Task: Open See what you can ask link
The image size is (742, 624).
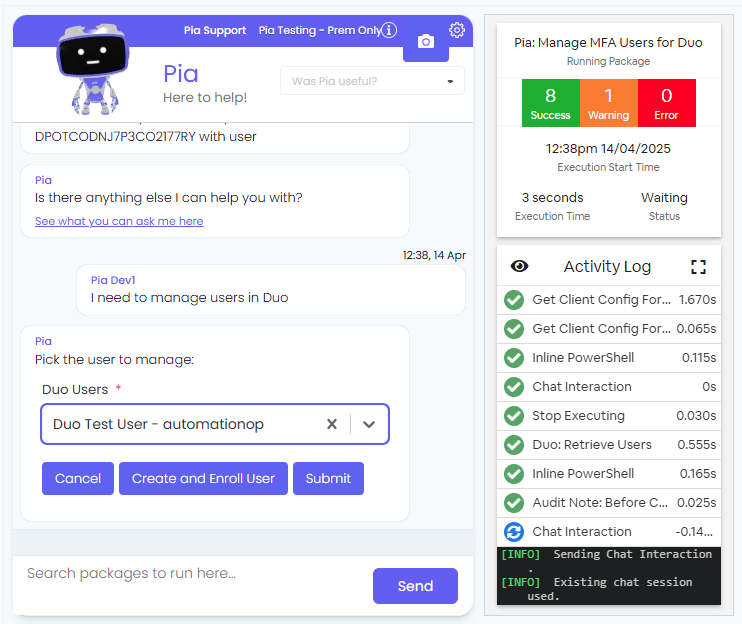Action: coord(119,221)
